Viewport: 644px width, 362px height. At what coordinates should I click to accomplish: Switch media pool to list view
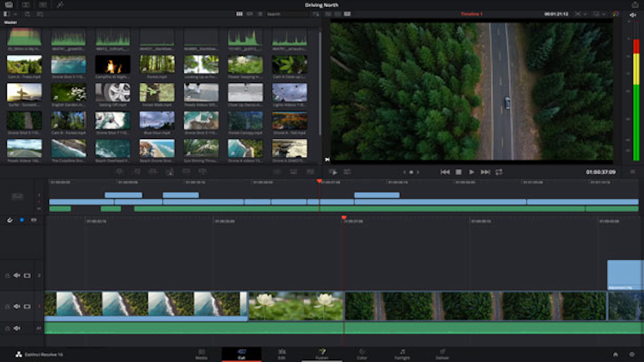[x=260, y=14]
